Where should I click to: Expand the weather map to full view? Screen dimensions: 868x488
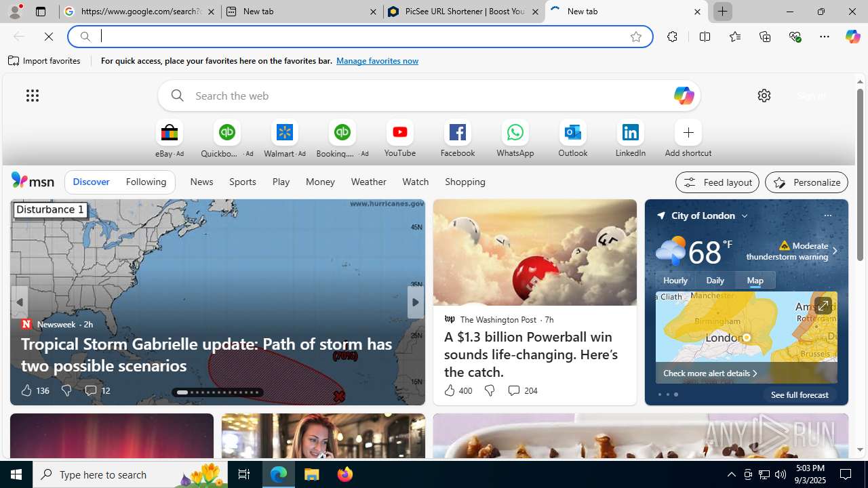pos(823,306)
